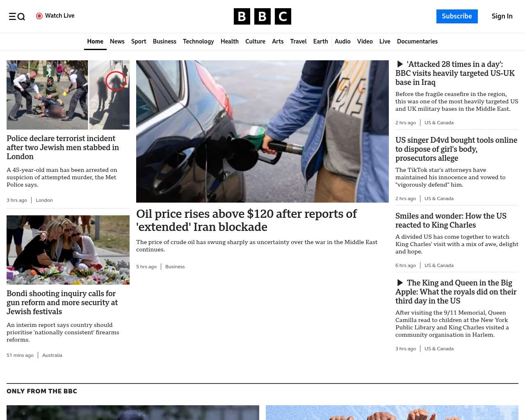
Task: Click the BBC logo
Action: [262, 16]
